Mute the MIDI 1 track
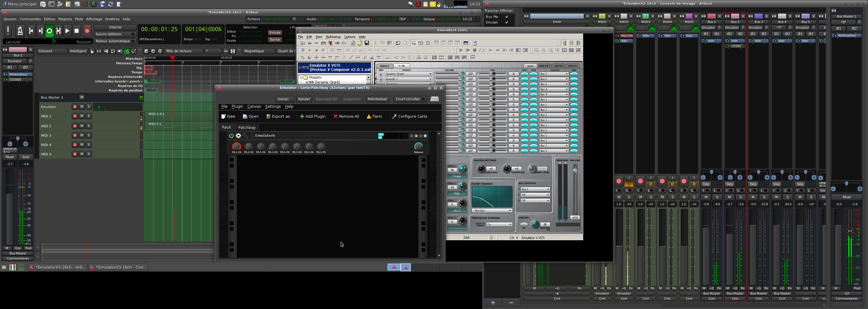 click(x=82, y=116)
